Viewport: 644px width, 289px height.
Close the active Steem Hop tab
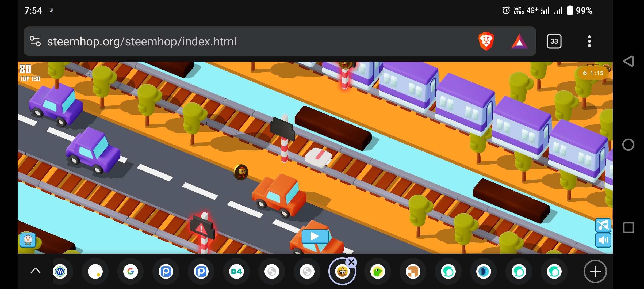351,263
